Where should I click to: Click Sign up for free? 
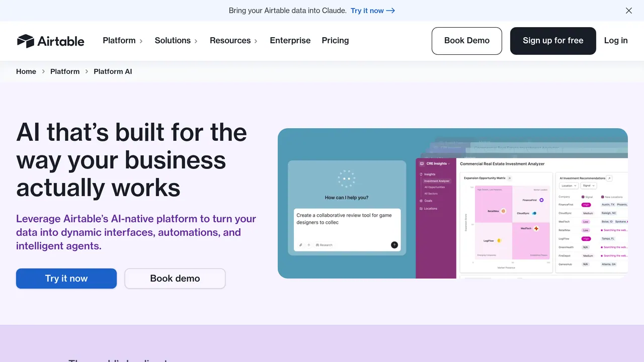click(x=553, y=41)
